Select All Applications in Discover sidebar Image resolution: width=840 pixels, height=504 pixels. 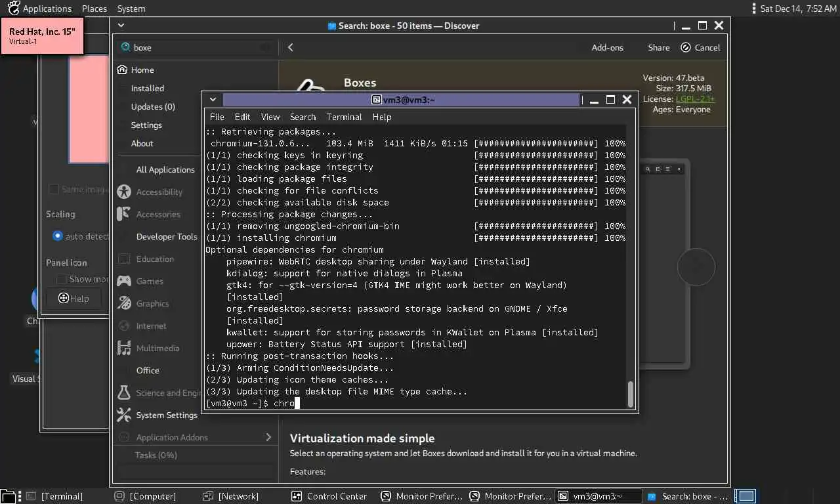pyautogui.click(x=165, y=169)
